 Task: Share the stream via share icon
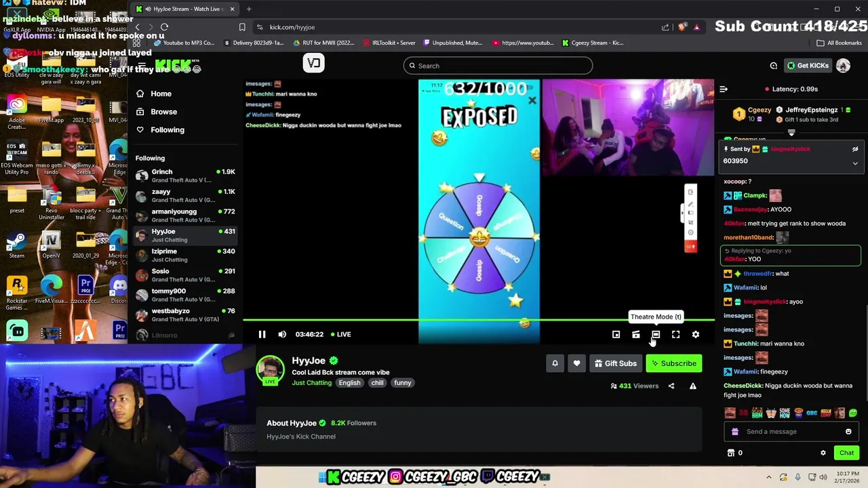coord(671,386)
